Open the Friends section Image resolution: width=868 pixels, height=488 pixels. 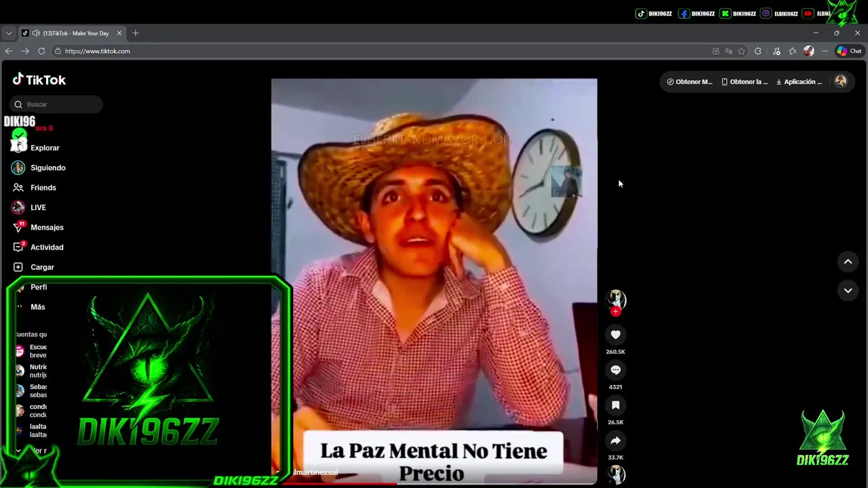(34, 188)
